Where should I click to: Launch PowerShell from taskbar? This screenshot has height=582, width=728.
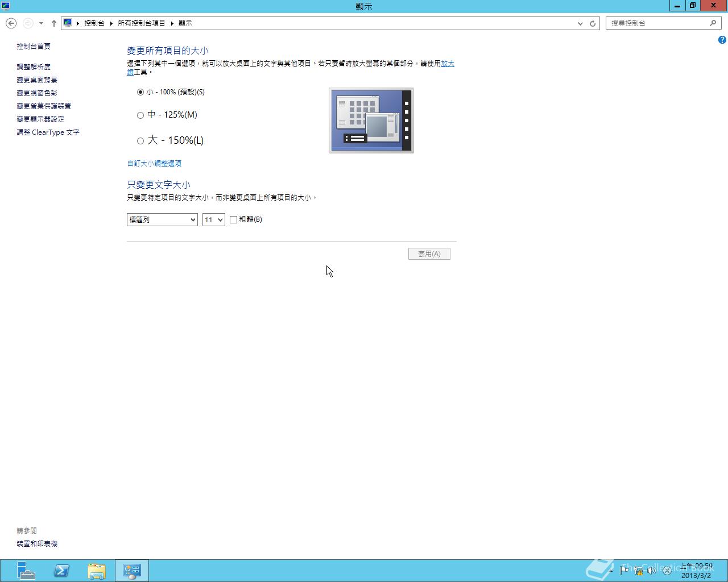pyautogui.click(x=61, y=570)
